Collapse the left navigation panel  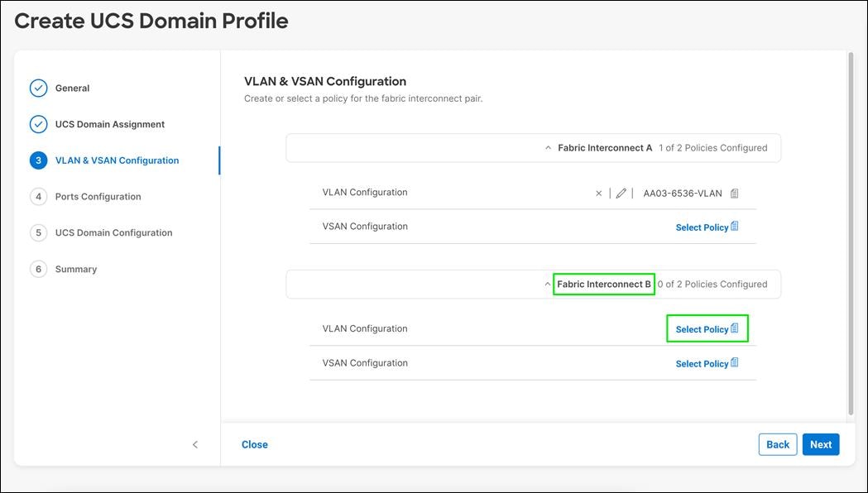point(195,444)
